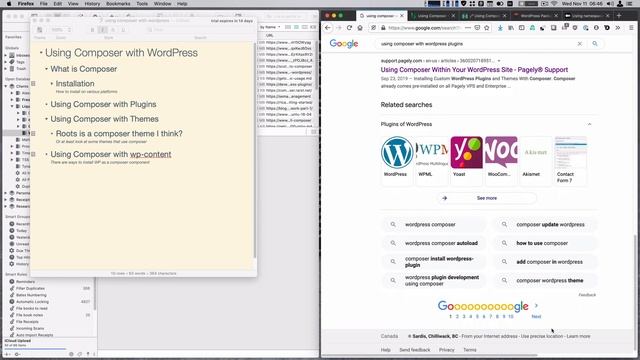Collapse 'Using Composer with wp-content' outline bullet
The image size is (640, 360).
click(46, 154)
